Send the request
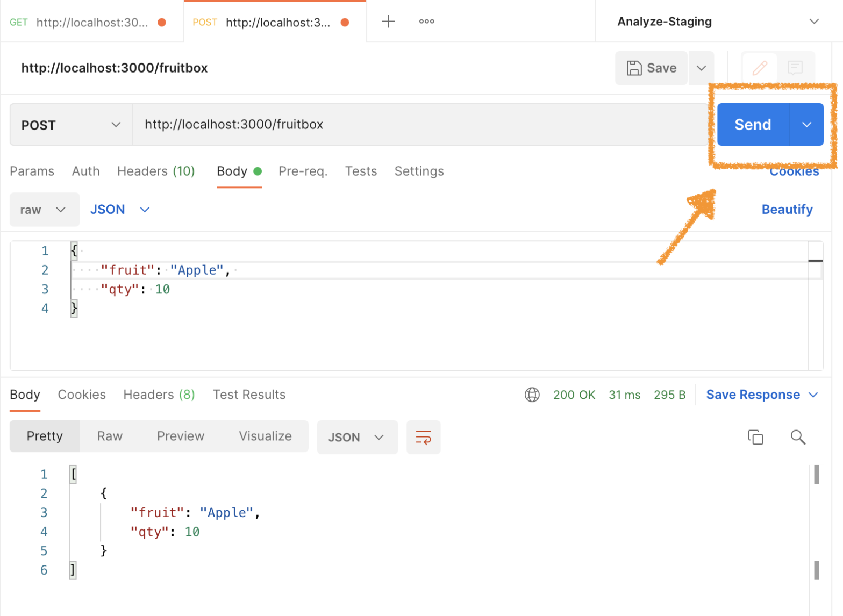 click(x=753, y=125)
